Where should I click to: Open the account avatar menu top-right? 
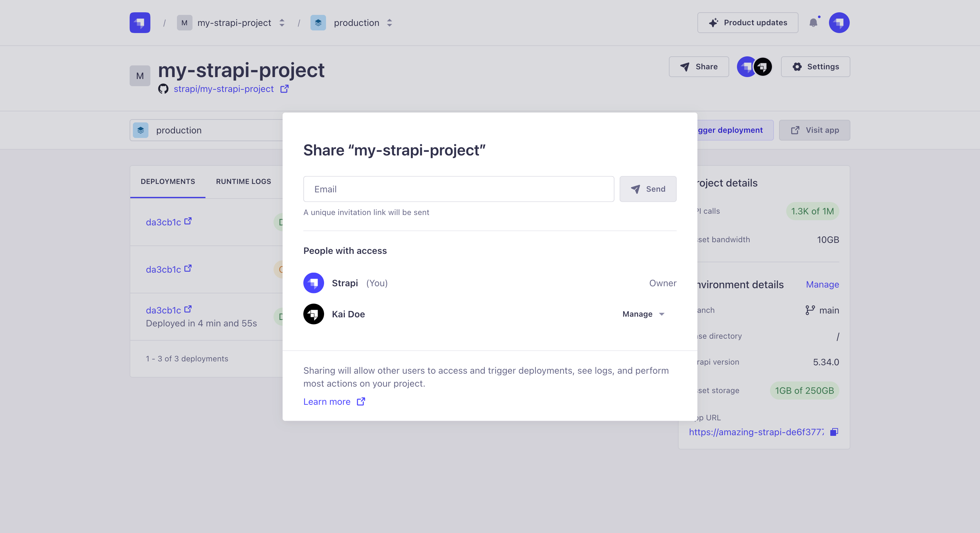[x=839, y=22]
